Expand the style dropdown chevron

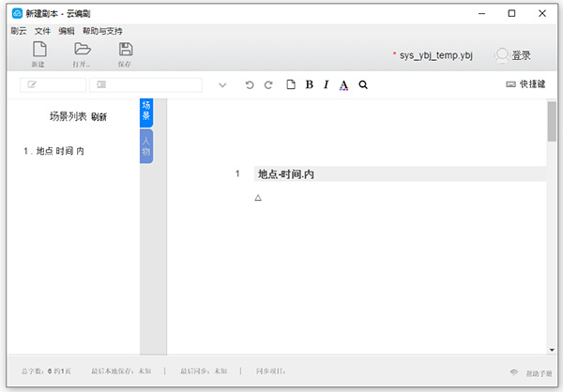click(222, 85)
